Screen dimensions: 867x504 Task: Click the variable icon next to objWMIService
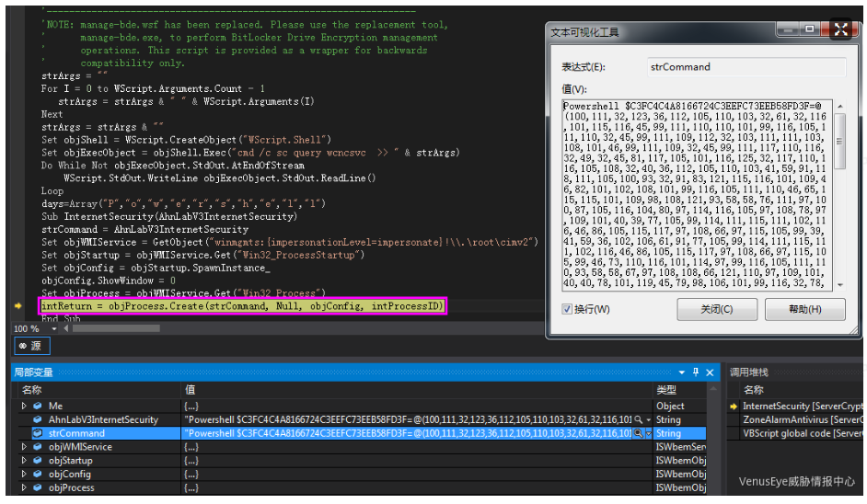point(38,447)
